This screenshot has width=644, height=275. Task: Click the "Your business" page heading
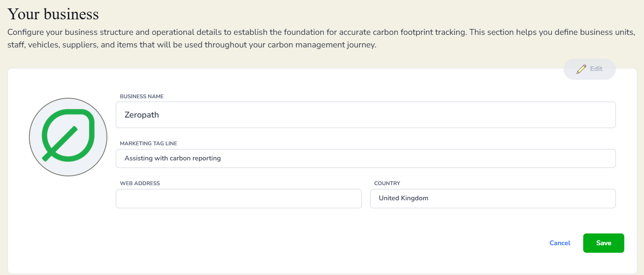coord(53,14)
